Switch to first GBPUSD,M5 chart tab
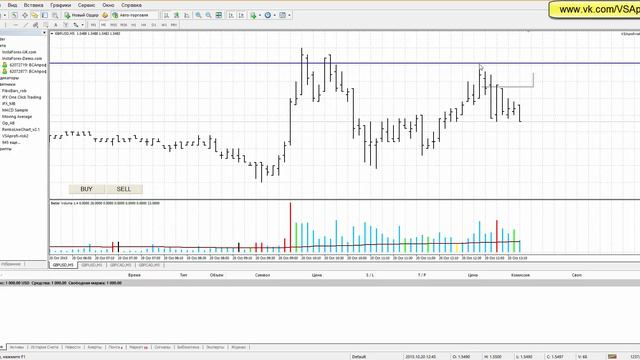 click(x=63, y=265)
